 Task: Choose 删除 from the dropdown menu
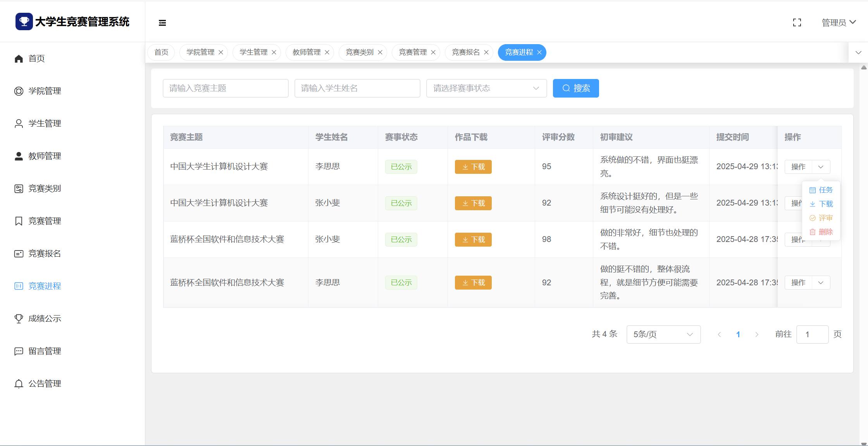(821, 232)
